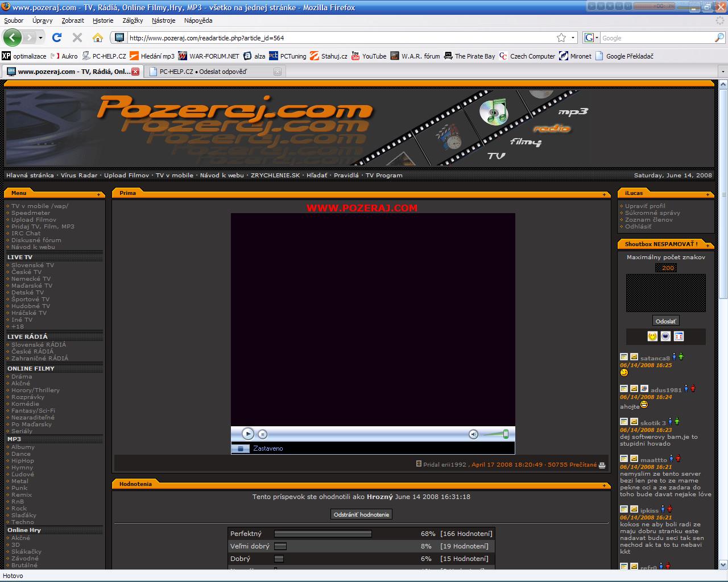The height and width of the screenshot is (582, 728).
Task: Open the list all tabs dropdown
Action: point(723,72)
